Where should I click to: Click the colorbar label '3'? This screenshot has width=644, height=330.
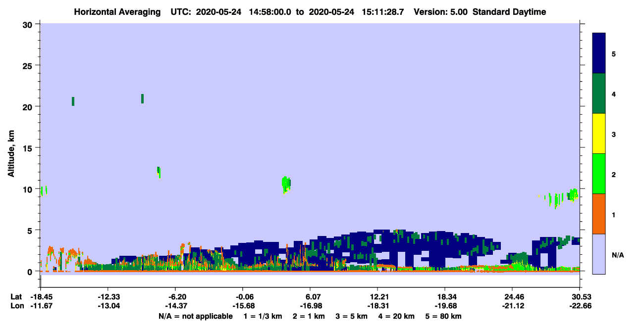614,134
